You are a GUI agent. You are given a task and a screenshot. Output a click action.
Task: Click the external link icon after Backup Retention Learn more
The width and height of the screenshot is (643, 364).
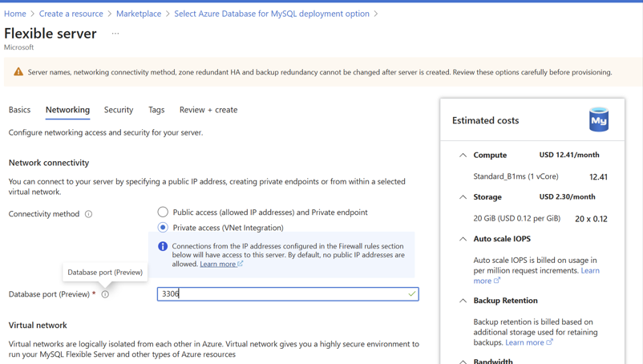click(x=549, y=342)
